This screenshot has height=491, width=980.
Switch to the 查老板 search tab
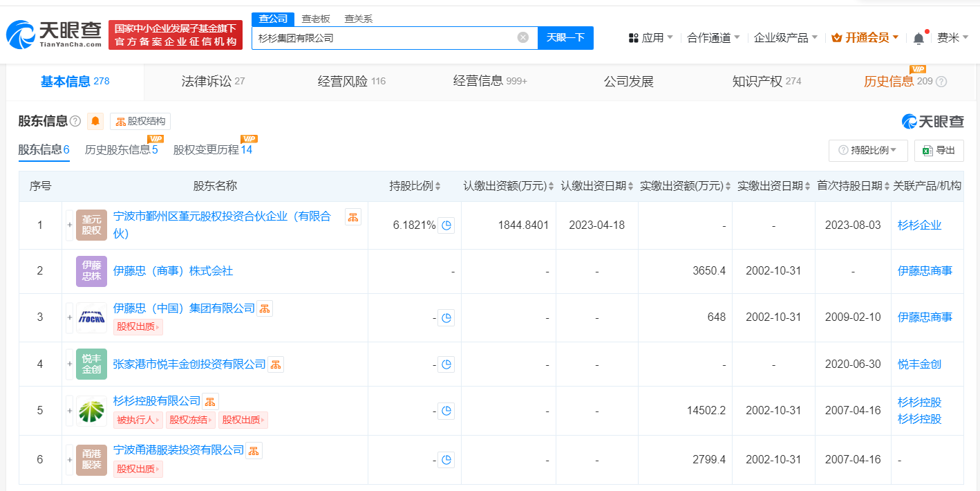pos(316,19)
